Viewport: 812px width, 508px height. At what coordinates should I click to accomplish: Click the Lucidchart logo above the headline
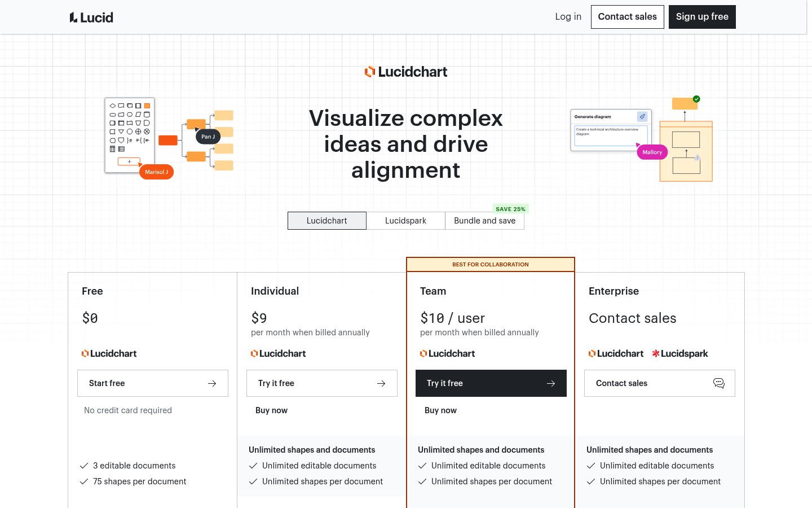coord(406,72)
